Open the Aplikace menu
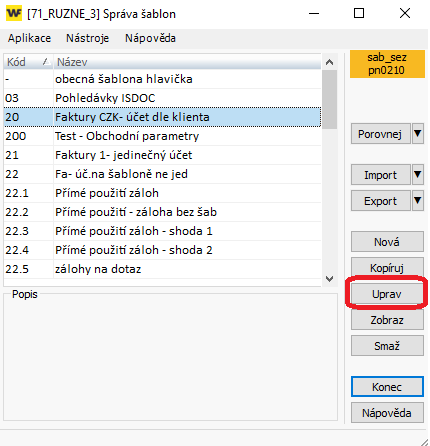The width and height of the screenshot is (430, 446). [29, 38]
